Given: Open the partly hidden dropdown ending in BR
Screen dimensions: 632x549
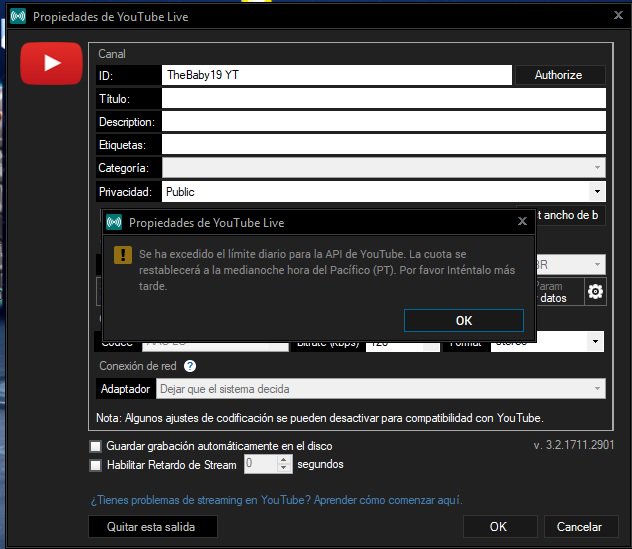Looking at the screenshot, I should pos(570,265).
